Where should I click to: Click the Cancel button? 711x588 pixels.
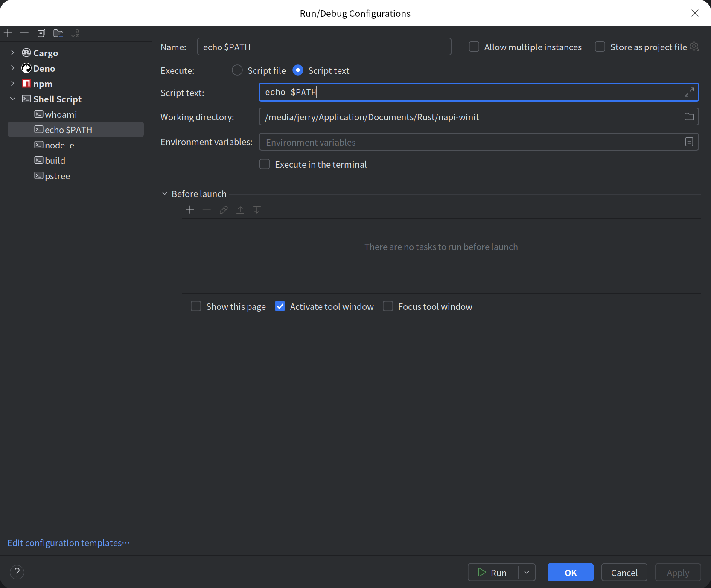coord(624,572)
